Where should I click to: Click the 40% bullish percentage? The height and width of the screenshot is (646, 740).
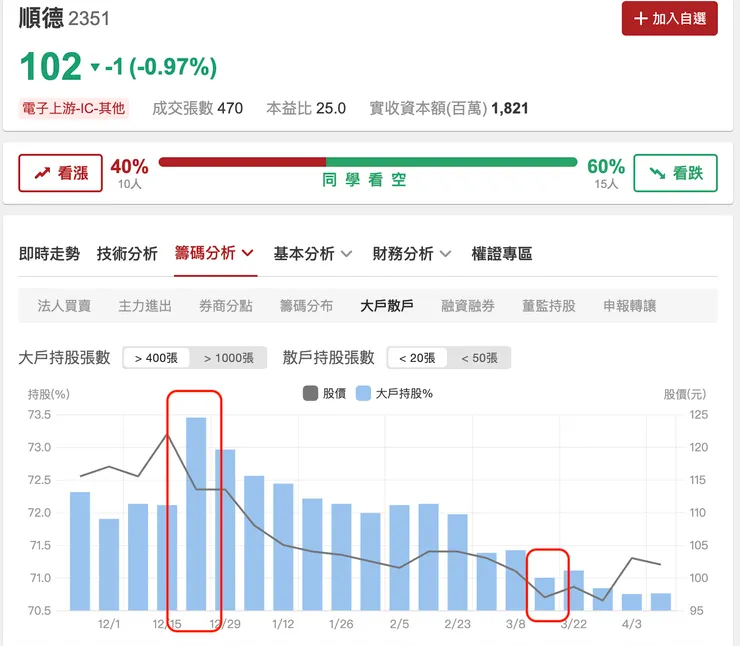[129, 167]
